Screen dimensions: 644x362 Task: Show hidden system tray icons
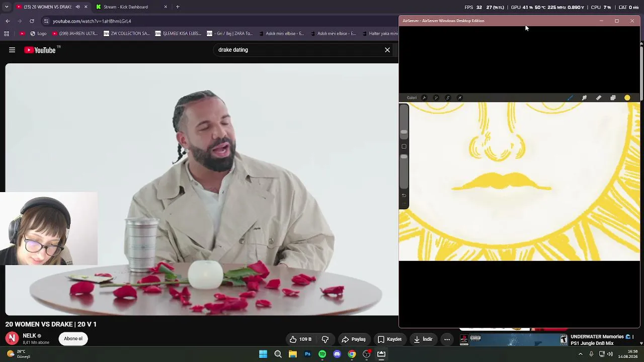pyautogui.click(x=581, y=354)
